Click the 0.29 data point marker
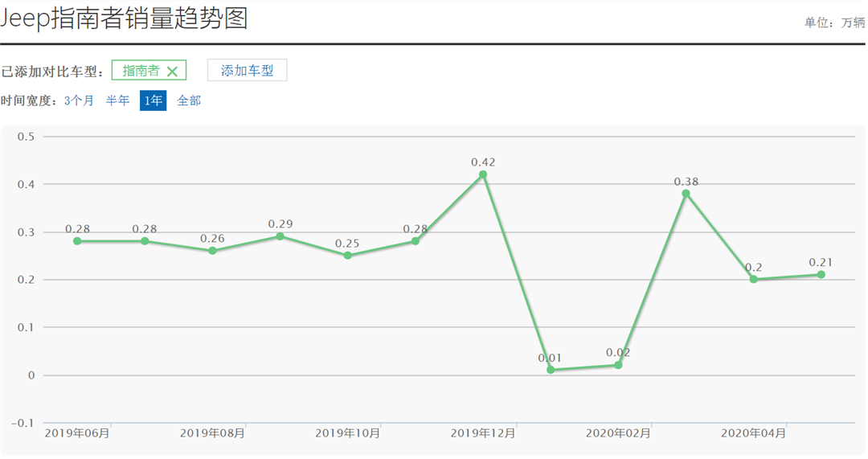The height and width of the screenshot is (459, 868). pyautogui.click(x=280, y=236)
